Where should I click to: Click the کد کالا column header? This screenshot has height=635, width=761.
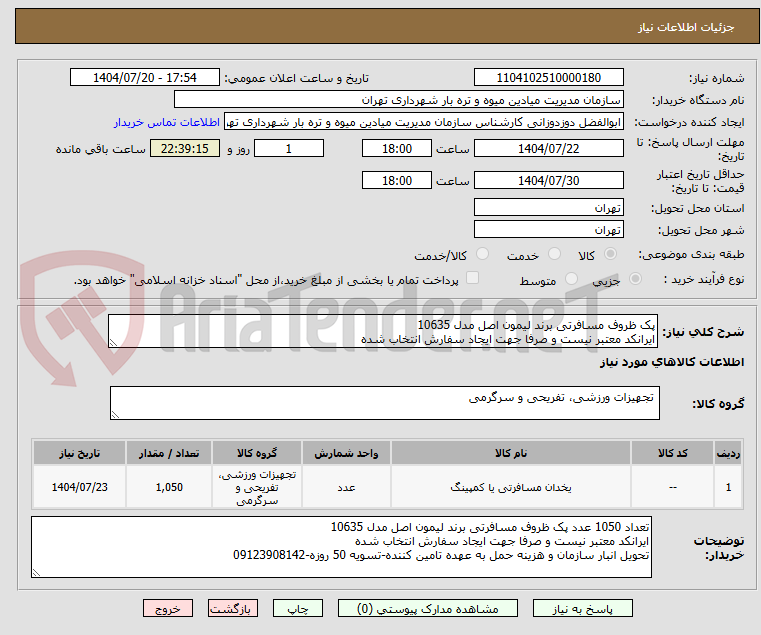coord(672,453)
